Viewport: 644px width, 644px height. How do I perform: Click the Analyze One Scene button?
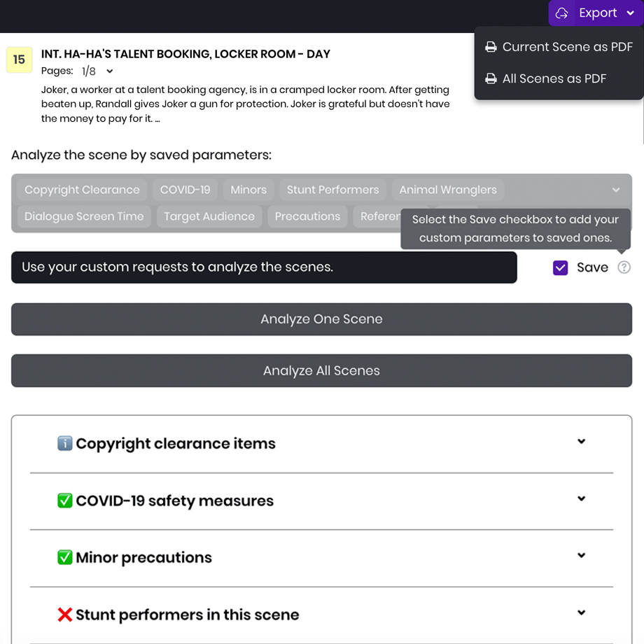pyautogui.click(x=321, y=319)
